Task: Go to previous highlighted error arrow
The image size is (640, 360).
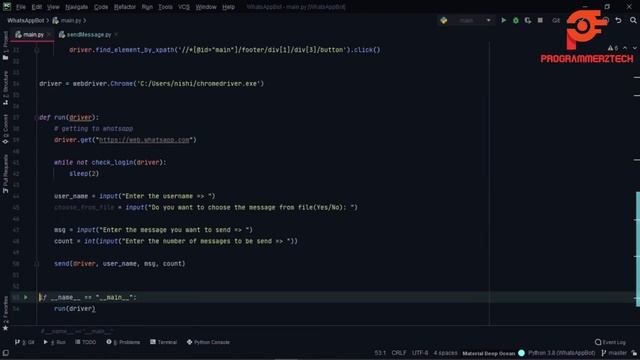Action: [625, 48]
